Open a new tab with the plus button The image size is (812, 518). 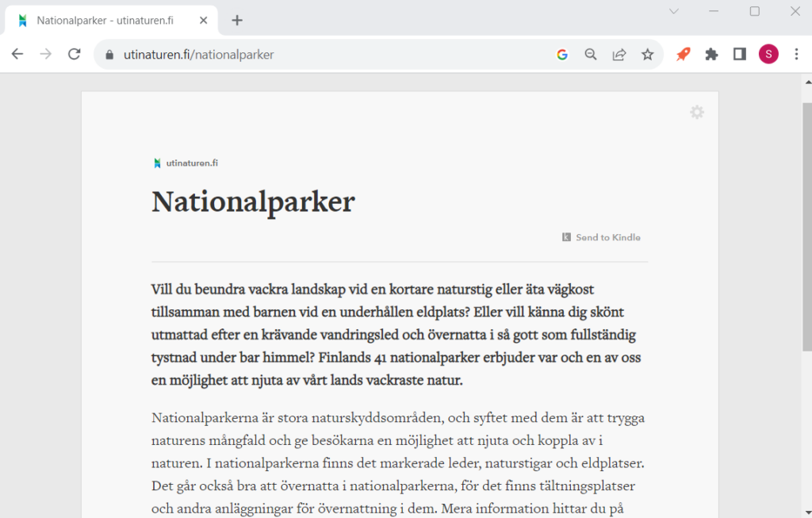236,20
